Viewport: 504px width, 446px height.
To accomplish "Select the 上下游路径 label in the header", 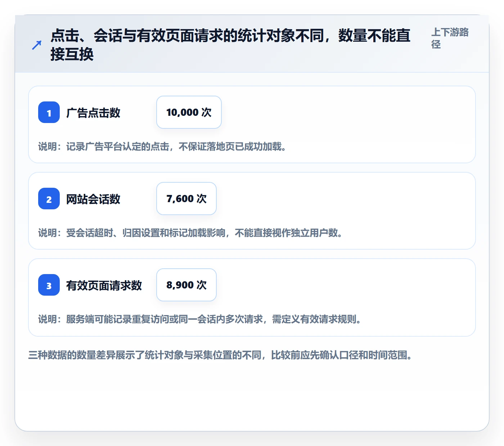I will (x=450, y=38).
